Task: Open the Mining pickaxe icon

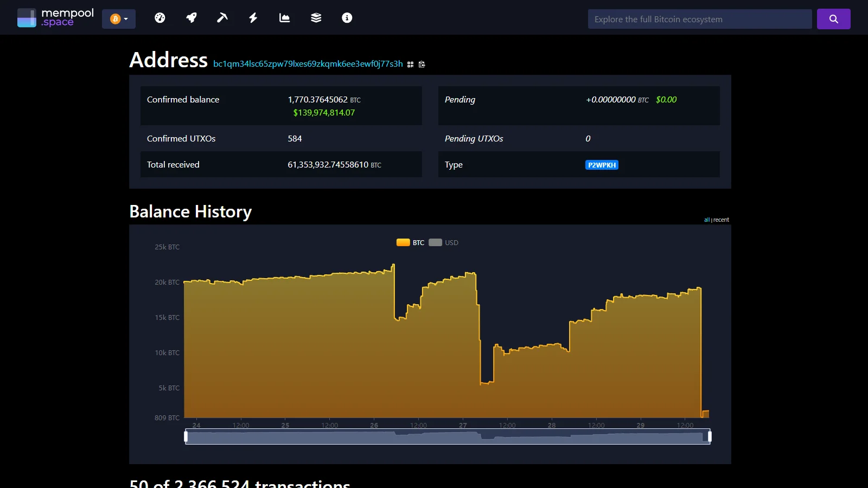Action: click(222, 18)
